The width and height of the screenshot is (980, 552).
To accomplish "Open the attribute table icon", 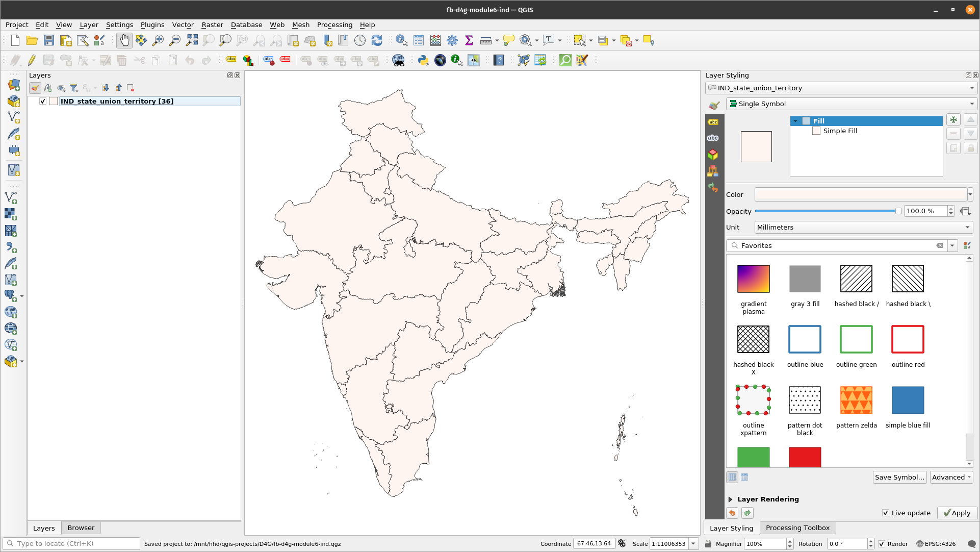I will tap(419, 40).
